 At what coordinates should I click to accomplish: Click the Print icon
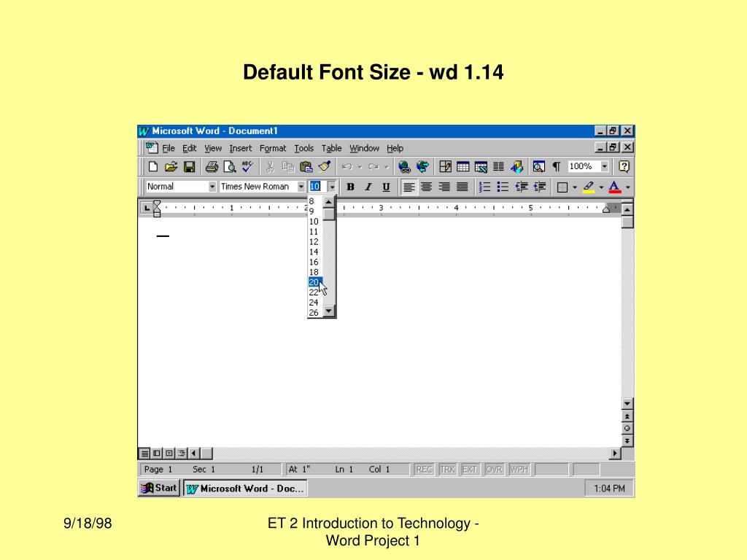212,167
